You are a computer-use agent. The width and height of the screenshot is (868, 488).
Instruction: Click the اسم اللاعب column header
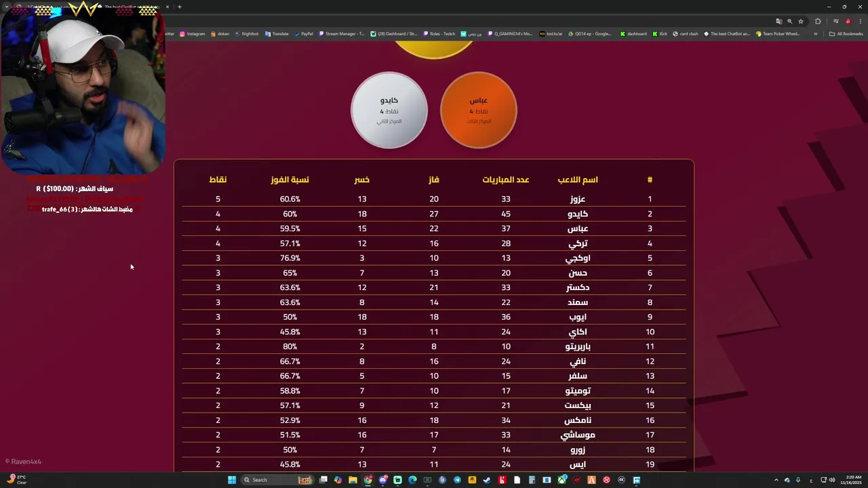(x=578, y=180)
